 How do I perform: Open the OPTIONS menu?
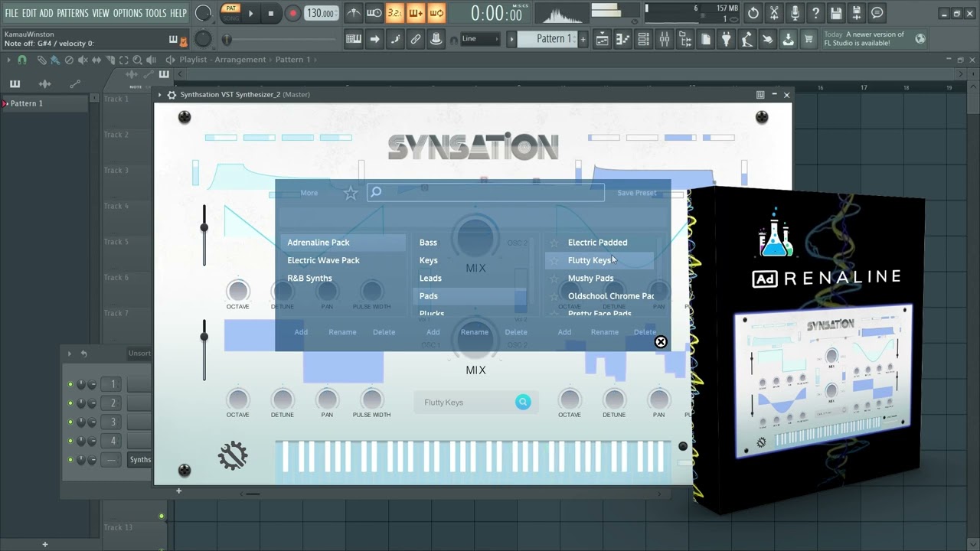coord(128,13)
